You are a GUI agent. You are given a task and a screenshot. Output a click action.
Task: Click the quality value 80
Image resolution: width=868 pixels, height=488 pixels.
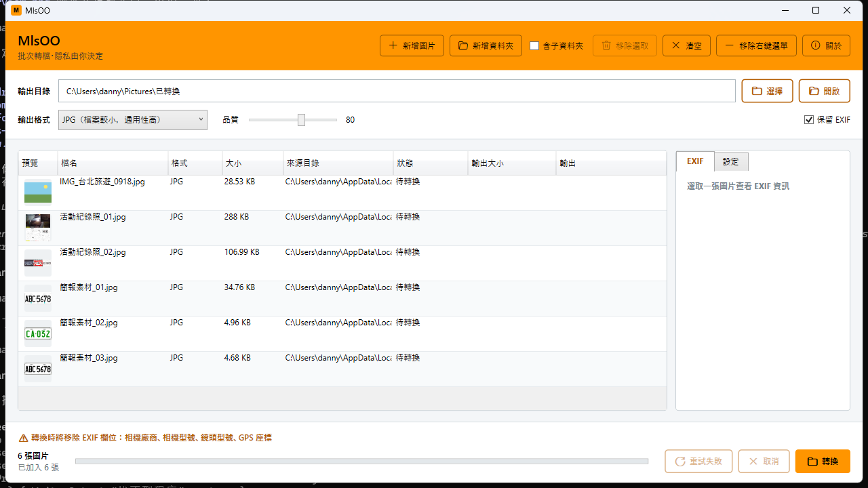(350, 120)
